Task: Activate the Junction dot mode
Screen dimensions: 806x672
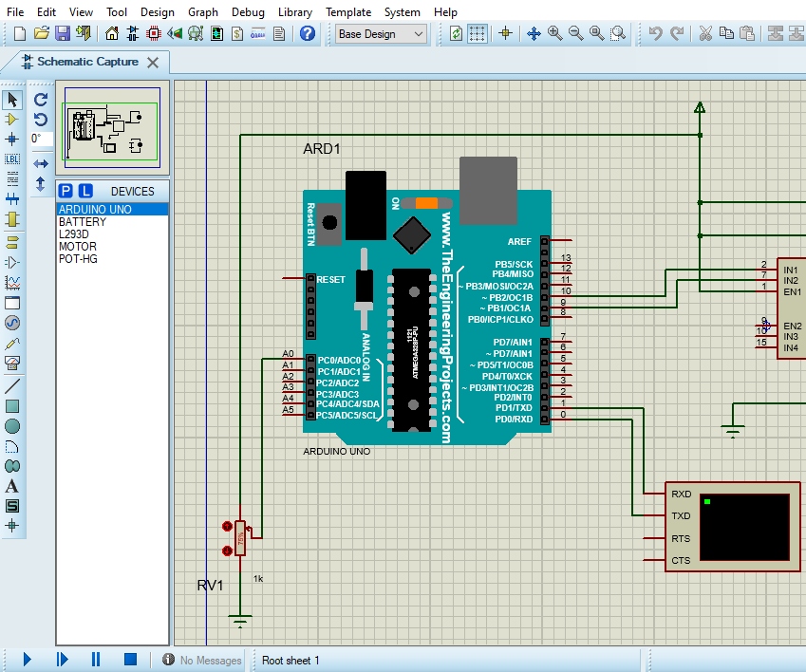Action: click(x=11, y=140)
